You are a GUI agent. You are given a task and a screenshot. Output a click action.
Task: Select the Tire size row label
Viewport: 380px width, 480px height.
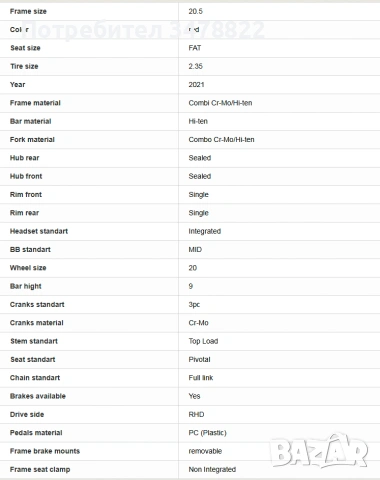tap(24, 66)
